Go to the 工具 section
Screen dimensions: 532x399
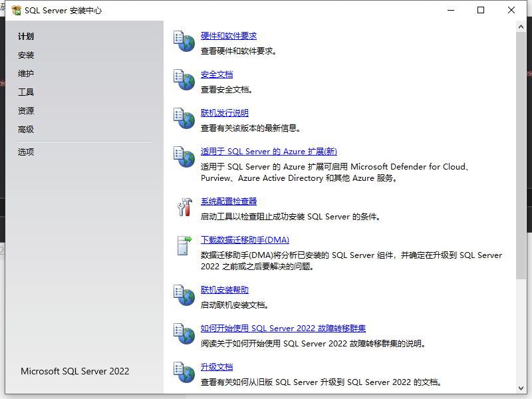(26, 92)
